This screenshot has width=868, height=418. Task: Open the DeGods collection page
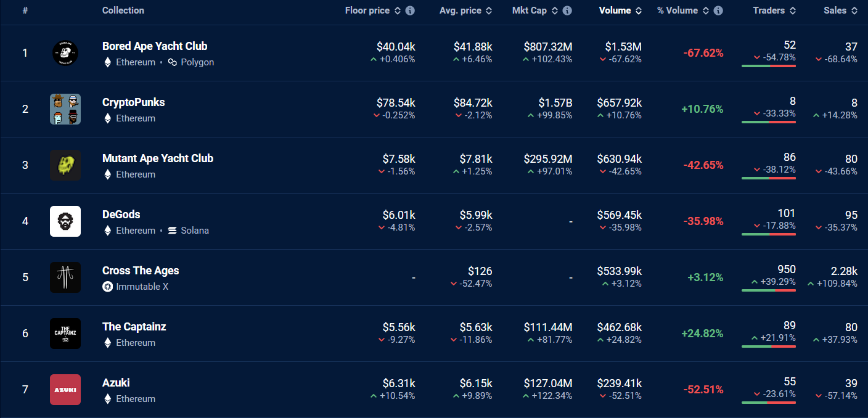pyautogui.click(x=121, y=215)
